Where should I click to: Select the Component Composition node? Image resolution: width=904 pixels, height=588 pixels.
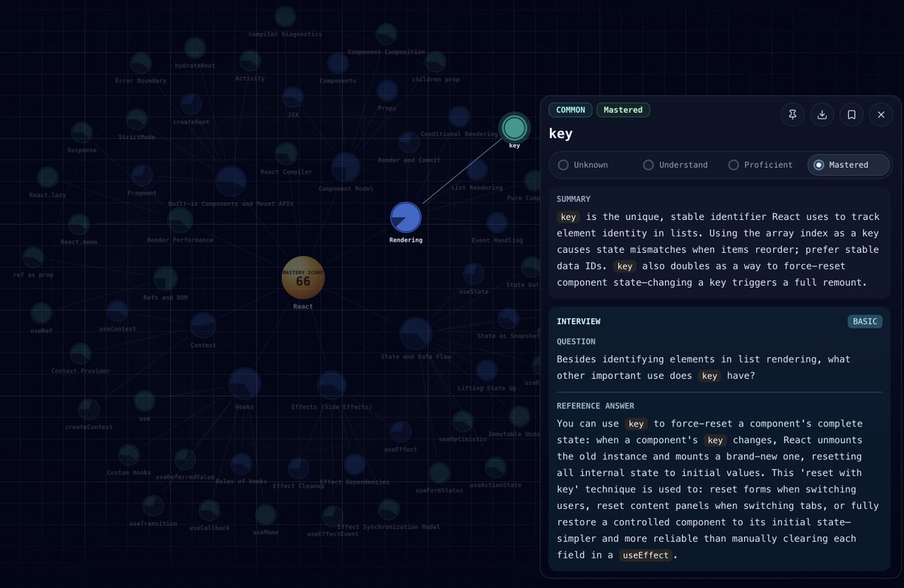pos(386,35)
